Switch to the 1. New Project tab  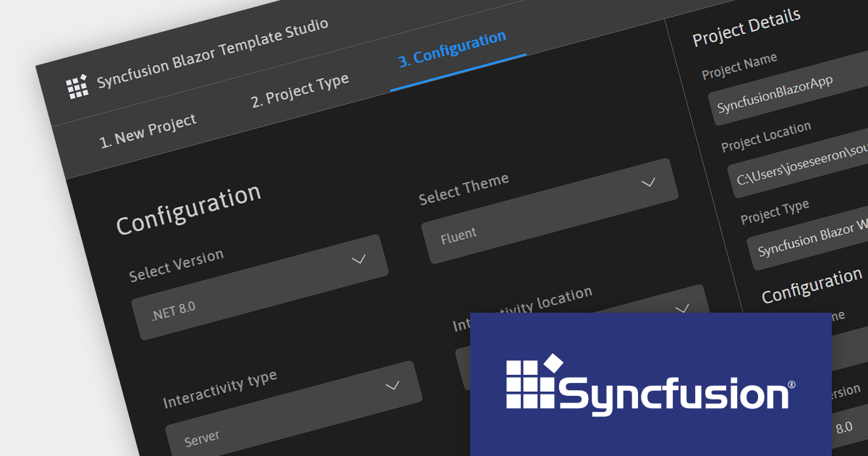(x=148, y=130)
